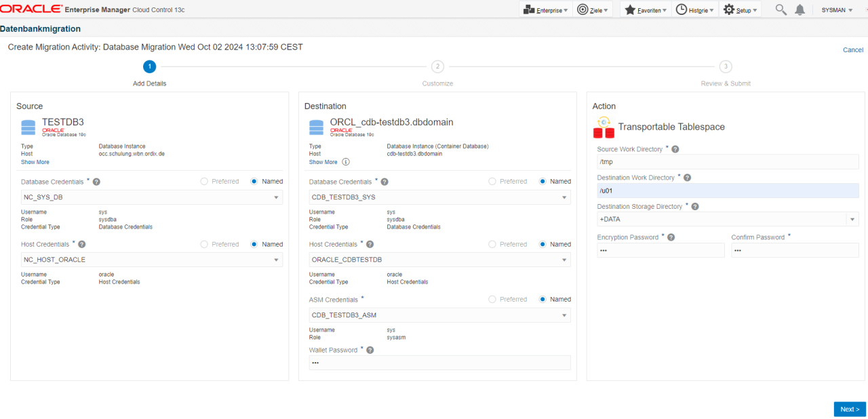Click the Source Work Directory help icon

(x=675, y=149)
